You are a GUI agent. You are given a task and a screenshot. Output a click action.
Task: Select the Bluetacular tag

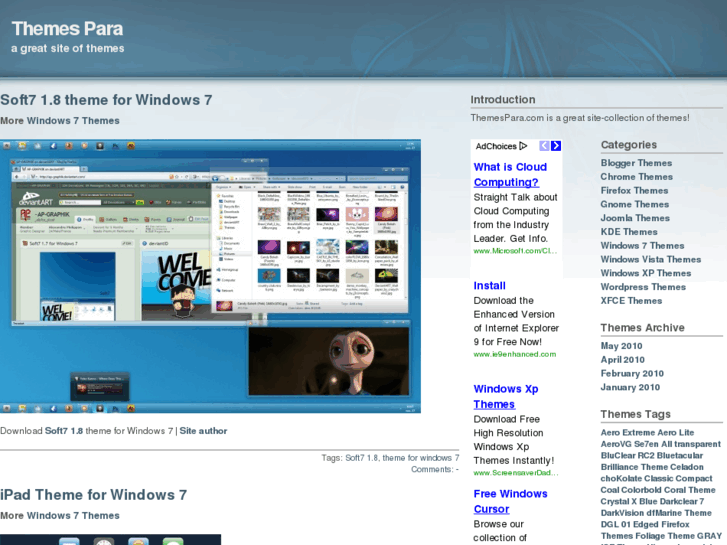point(680,456)
